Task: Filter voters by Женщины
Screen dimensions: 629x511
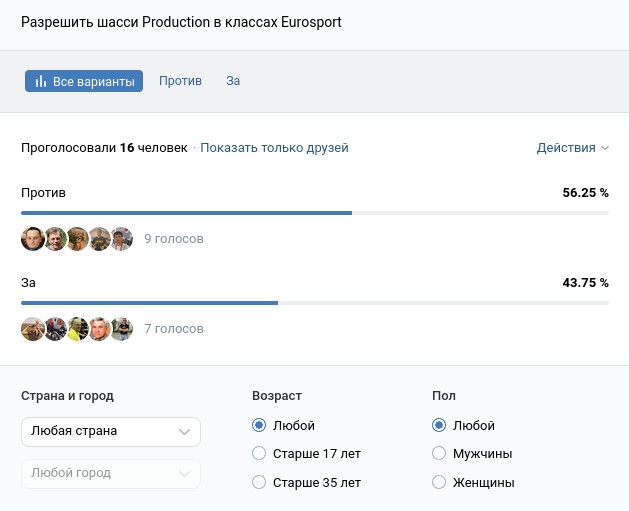Action: [x=439, y=483]
